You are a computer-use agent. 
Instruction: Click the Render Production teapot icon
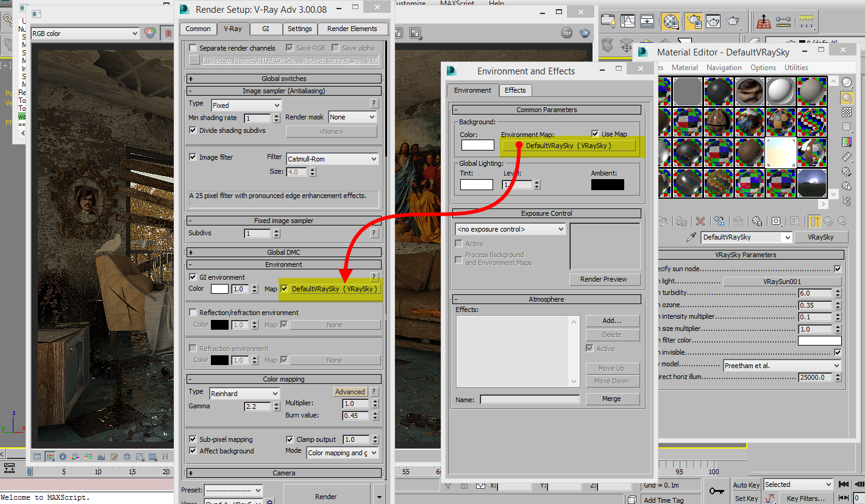click(x=732, y=21)
